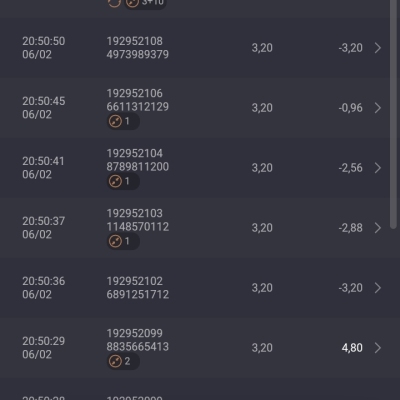Click the vertical scrollbar thumb

pyautogui.click(x=393, y=113)
